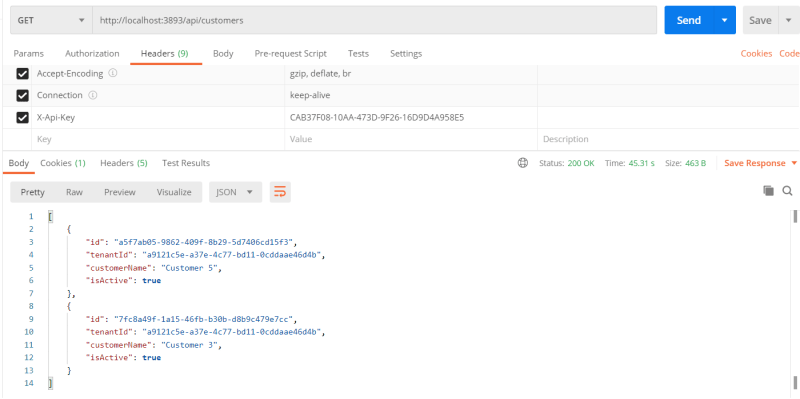
Task: Open the request Body tab
Action: tap(223, 54)
